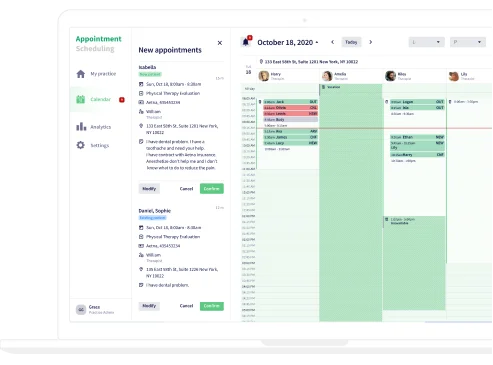The width and height of the screenshot is (493, 365).
Task: Click the insurance card icon for Daniel, Sophie
Action: click(x=141, y=246)
